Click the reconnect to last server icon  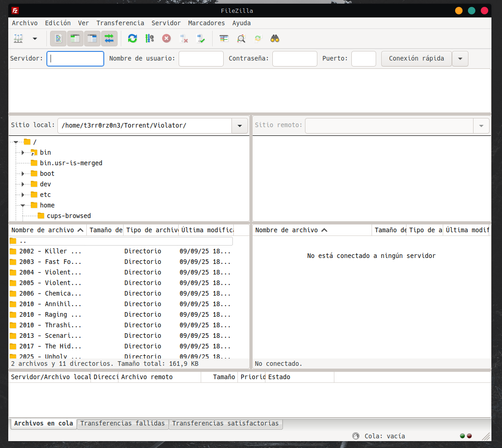[201, 39]
